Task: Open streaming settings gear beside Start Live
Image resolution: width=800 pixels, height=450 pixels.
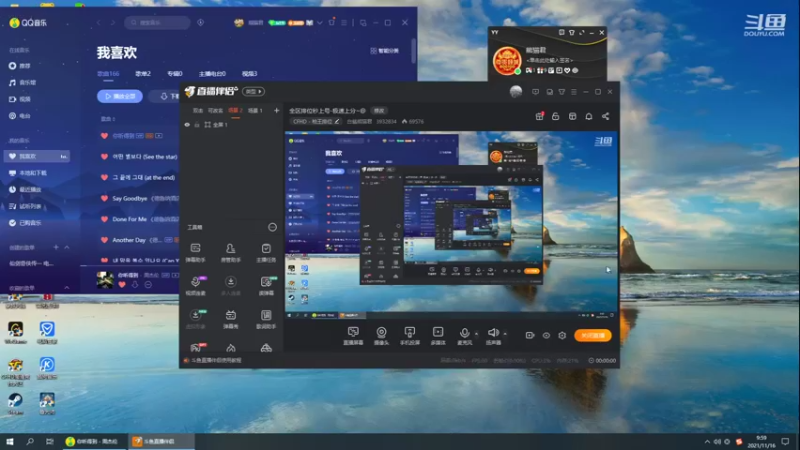Action: pos(562,335)
